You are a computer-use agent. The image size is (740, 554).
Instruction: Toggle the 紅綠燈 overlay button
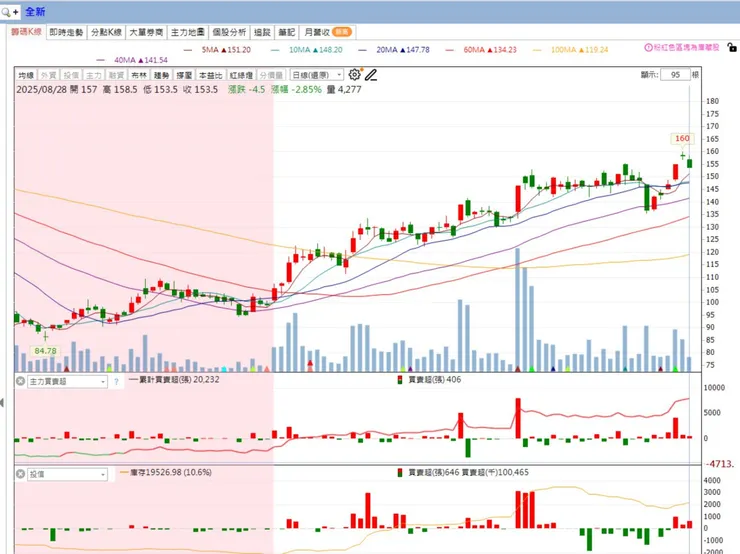tap(241, 75)
